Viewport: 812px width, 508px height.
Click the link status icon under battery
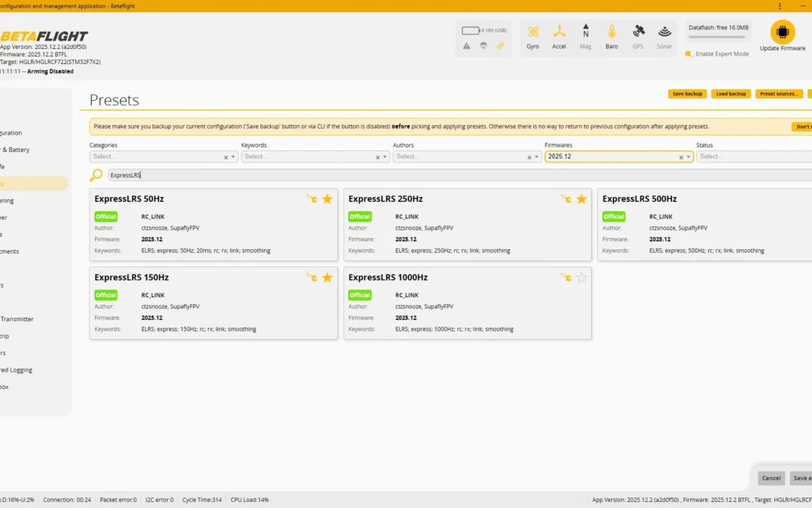500,46
